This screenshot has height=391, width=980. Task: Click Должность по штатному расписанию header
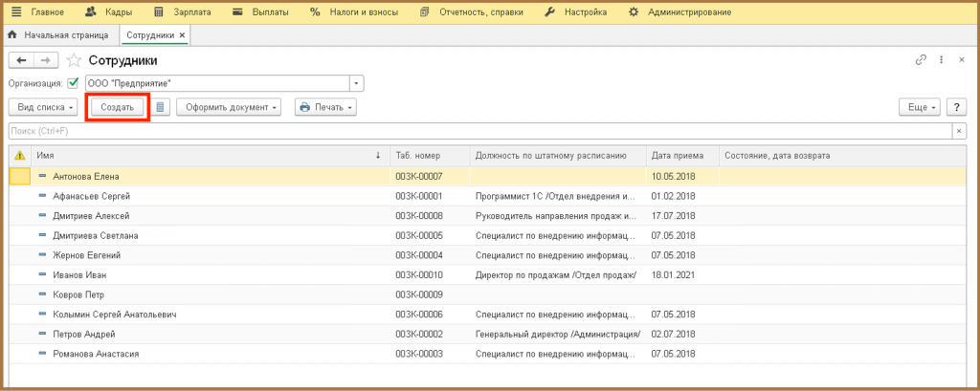pyautogui.click(x=558, y=156)
